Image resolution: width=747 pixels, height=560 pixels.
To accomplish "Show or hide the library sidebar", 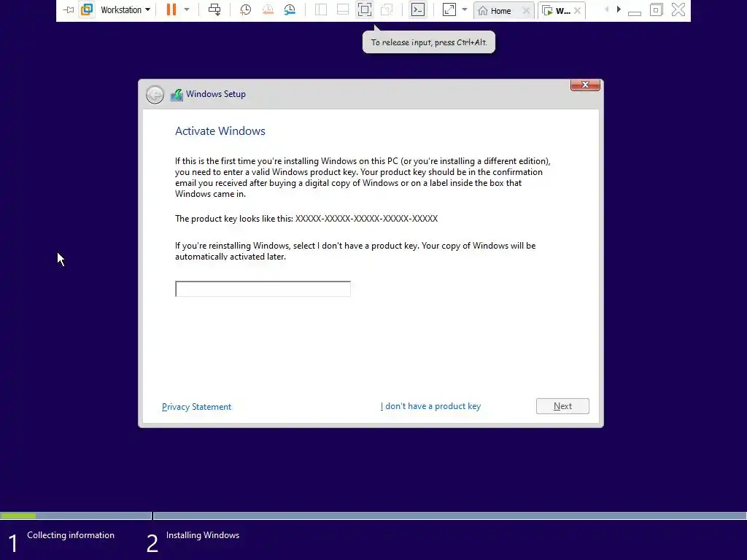I will [x=321, y=9].
